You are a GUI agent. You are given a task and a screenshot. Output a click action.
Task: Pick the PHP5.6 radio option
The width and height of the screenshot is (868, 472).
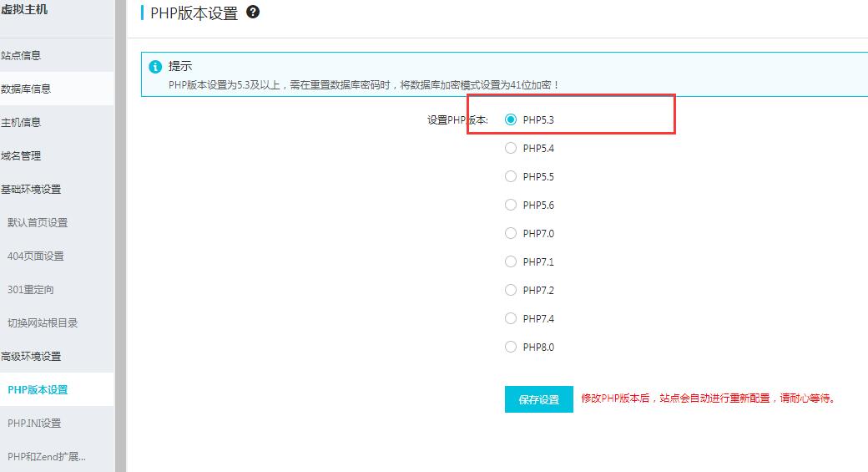coord(511,205)
